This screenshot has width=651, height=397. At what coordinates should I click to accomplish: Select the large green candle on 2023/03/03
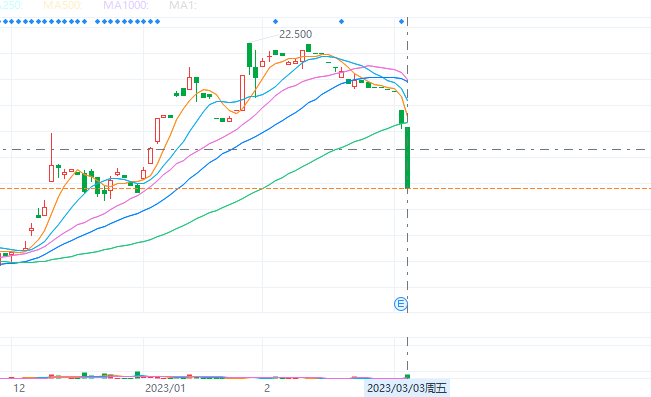pyautogui.click(x=408, y=158)
